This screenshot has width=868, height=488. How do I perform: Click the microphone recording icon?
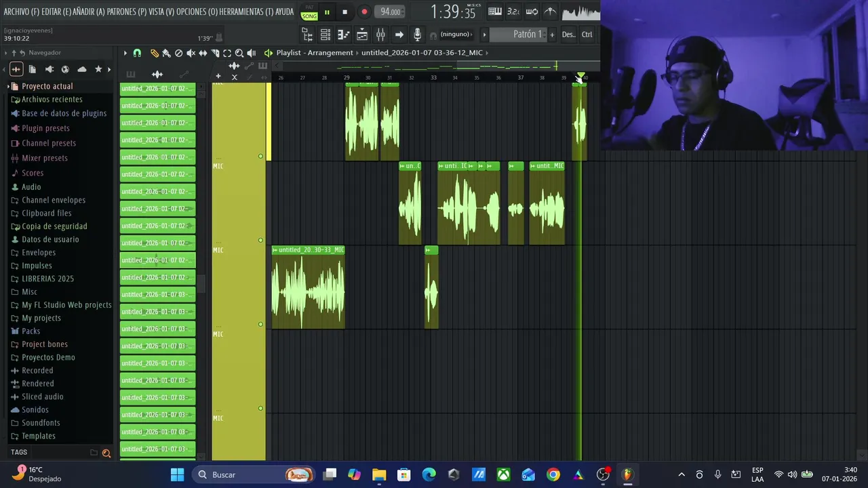pyautogui.click(x=417, y=35)
